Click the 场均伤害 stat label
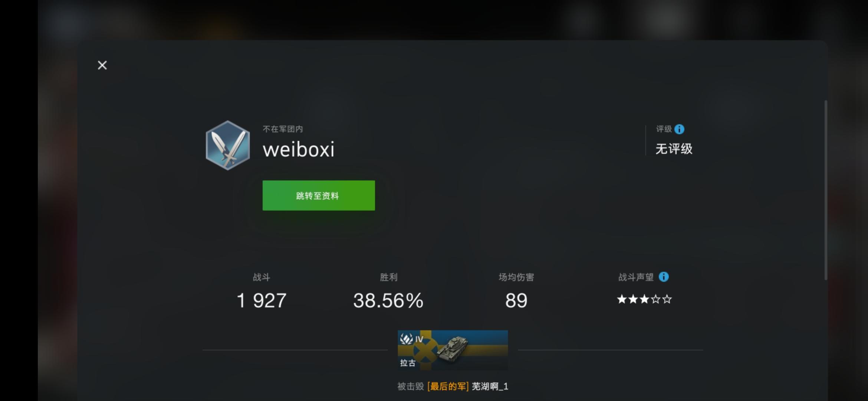This screenshot has width=868, height=401. [516, 277]
